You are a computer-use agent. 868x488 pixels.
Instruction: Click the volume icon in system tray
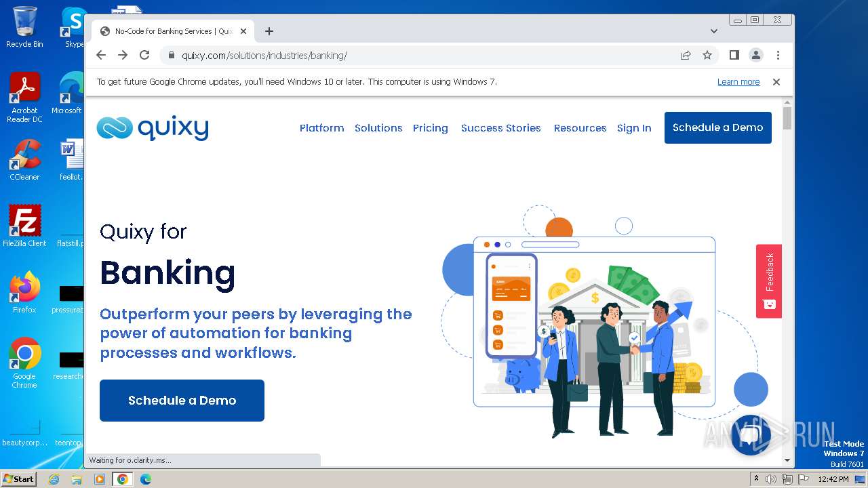(771, 479)
